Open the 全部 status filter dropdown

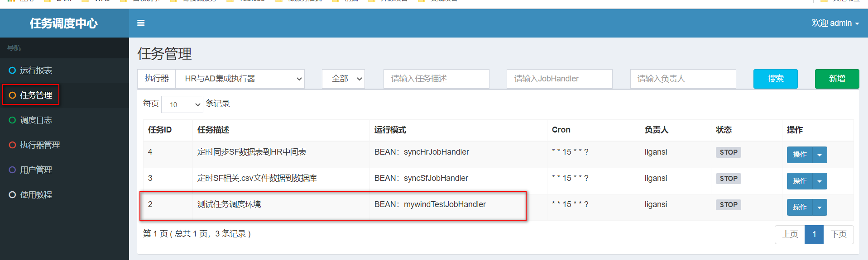click(343, 79)
